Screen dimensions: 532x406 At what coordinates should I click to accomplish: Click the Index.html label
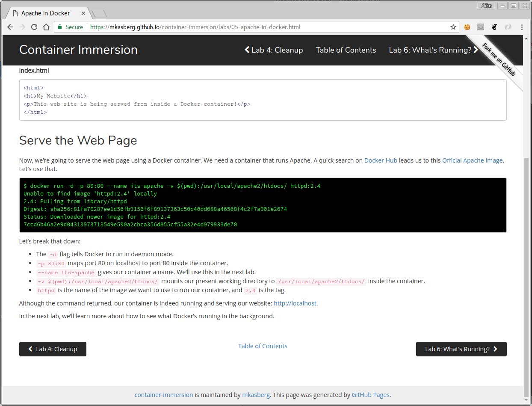[x=34, y=71]
